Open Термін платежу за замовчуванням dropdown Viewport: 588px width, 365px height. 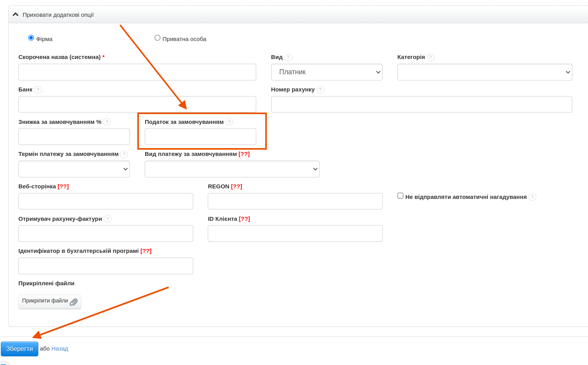pos(74,169)
